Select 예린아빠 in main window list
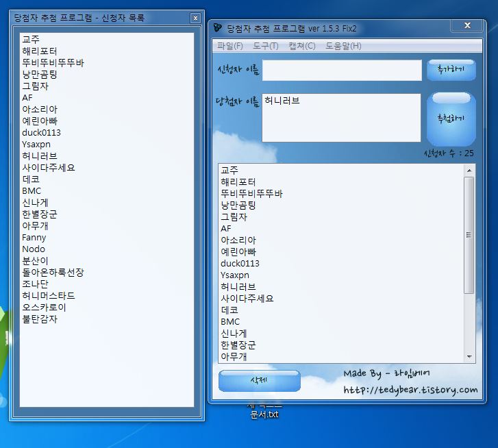Viewport: 498px width, 448px height. (x=238, y=252)
